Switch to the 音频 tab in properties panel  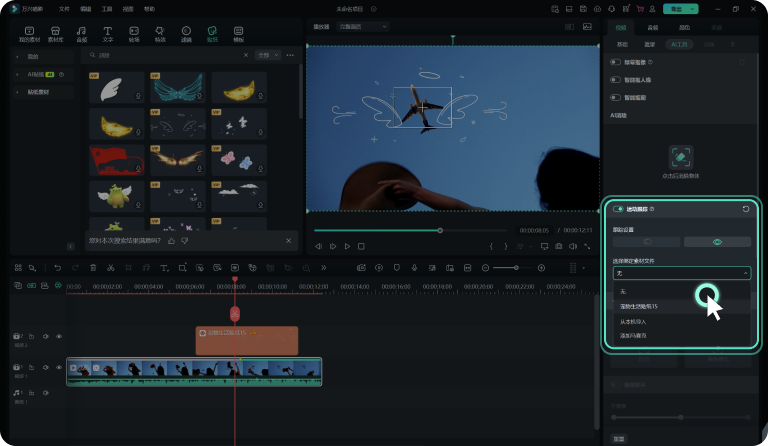tap(652, 29)
